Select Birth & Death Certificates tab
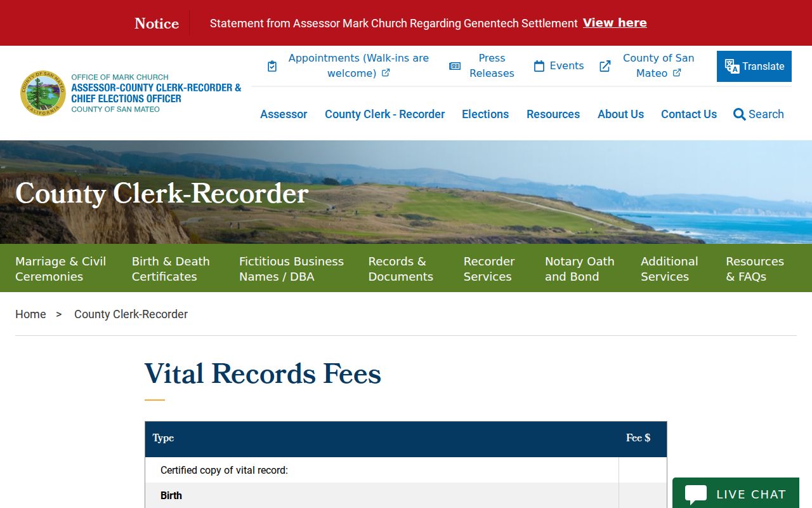Screen dimensions: 812x508 [171, 269]
